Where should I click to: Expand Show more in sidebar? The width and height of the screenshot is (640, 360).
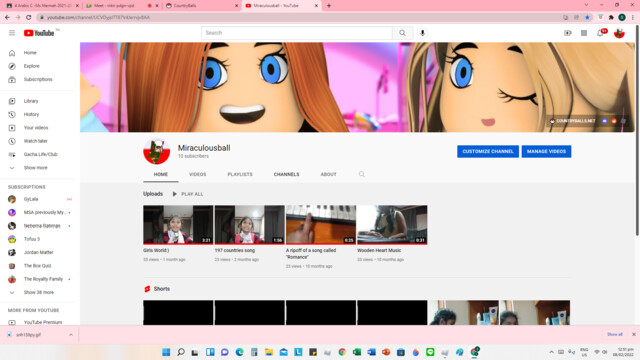37,168
